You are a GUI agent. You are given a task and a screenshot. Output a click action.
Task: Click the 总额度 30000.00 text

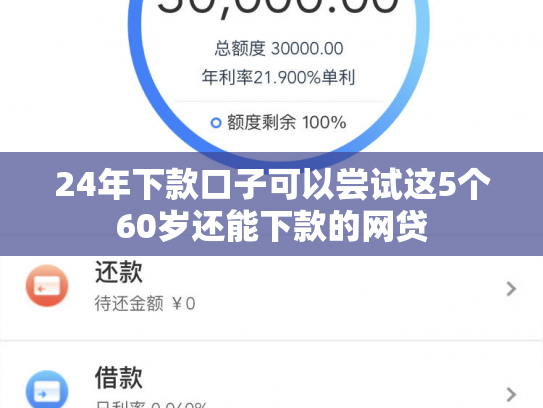coord(279,48)
